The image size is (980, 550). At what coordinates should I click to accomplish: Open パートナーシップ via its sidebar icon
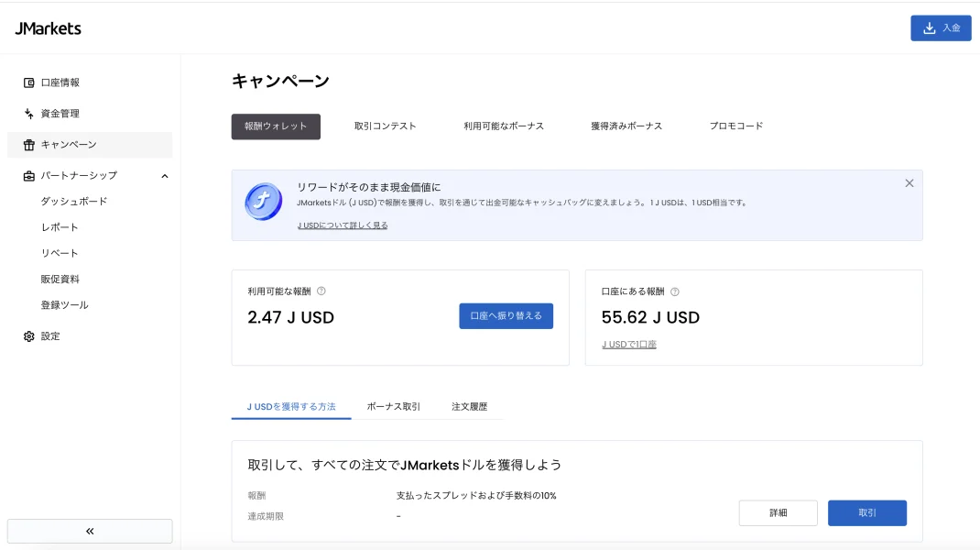[x=29, y=175]
